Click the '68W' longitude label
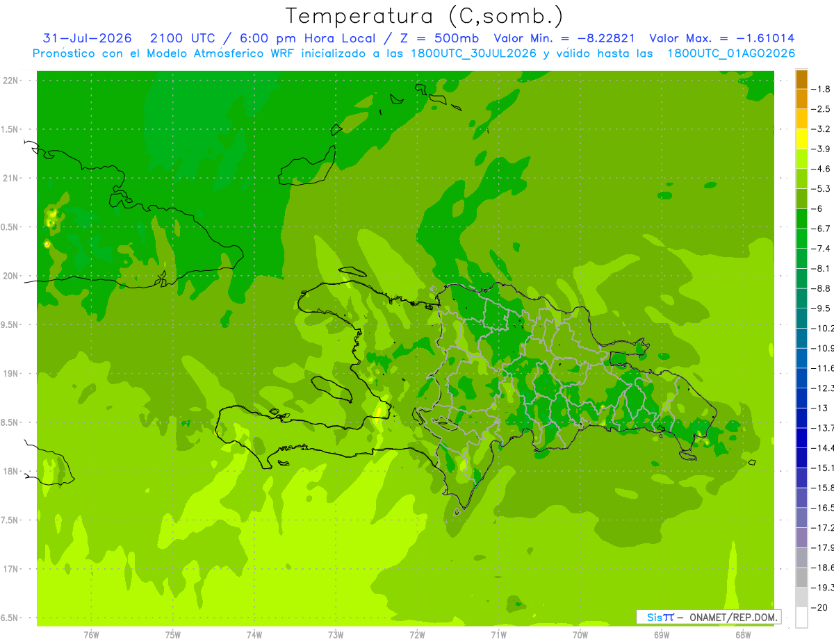This screenshot has height=644, width=834. point(743,635)
